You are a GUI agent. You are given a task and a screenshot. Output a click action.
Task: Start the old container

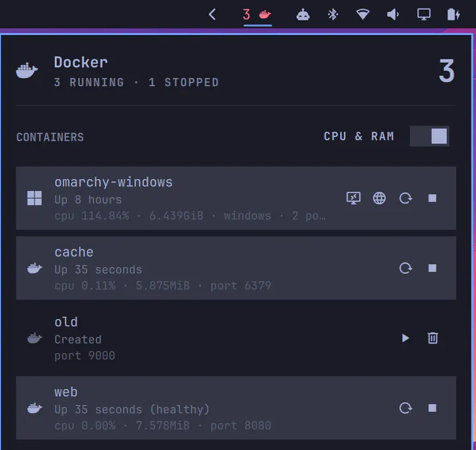(405, 338)
